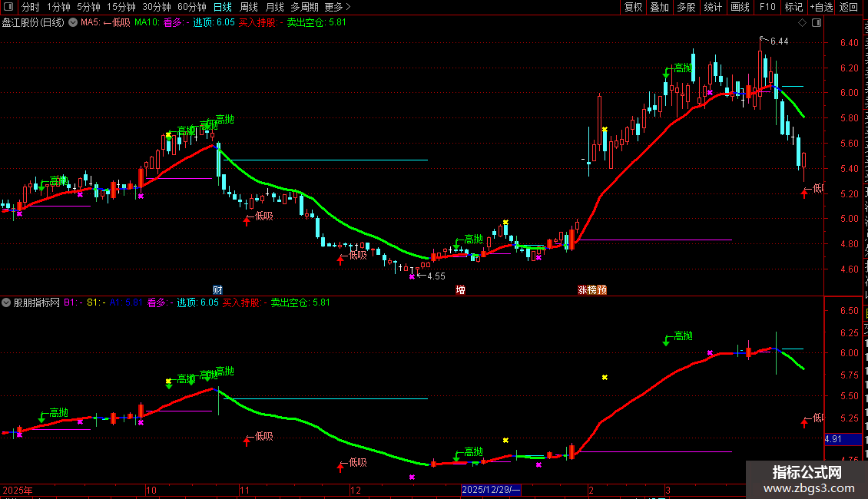Click the S1 label in sub chart
The width and height of the screenshot is (868, 499).
coord(94,302)
